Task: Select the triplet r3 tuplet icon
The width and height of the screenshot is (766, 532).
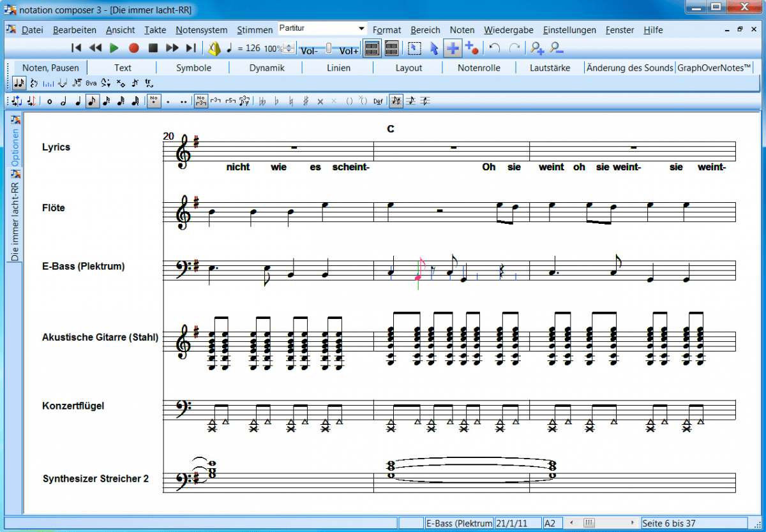Action: point(216,101)
